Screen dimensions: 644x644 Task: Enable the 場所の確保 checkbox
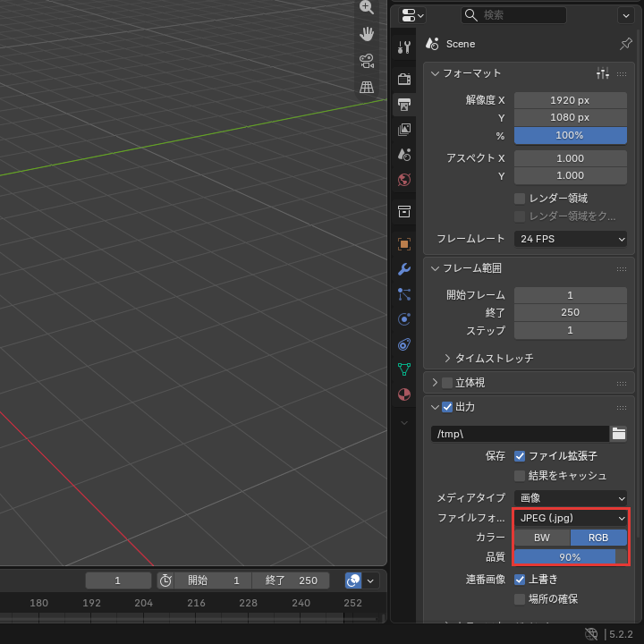(520, 598)
